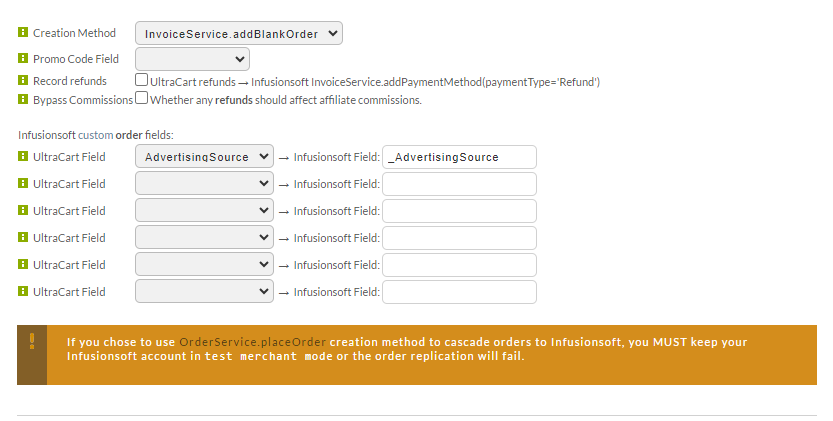Click info icon on fifth UltraCart Field row

coord(23,264)
